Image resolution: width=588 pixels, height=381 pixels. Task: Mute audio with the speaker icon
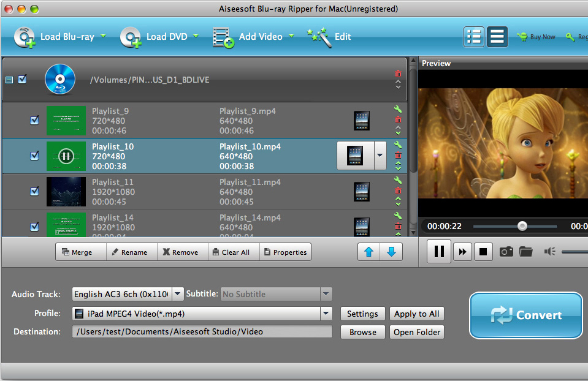click(x=549, y=251)
